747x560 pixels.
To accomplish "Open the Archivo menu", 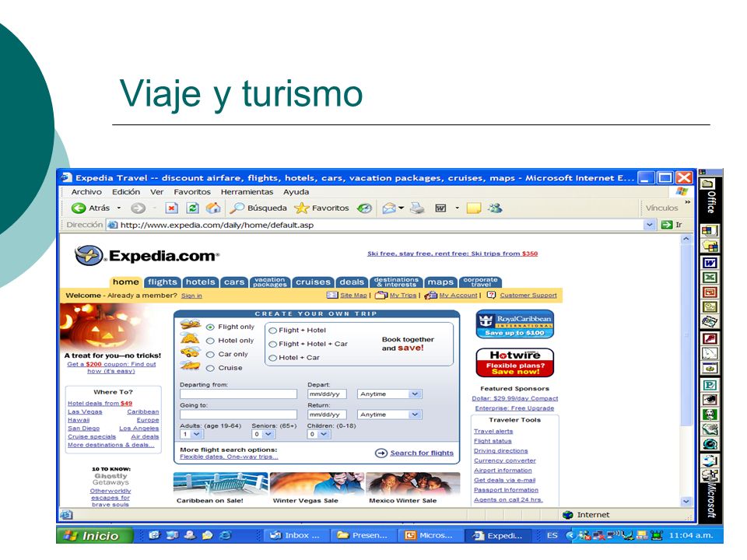I will [86, 192].
